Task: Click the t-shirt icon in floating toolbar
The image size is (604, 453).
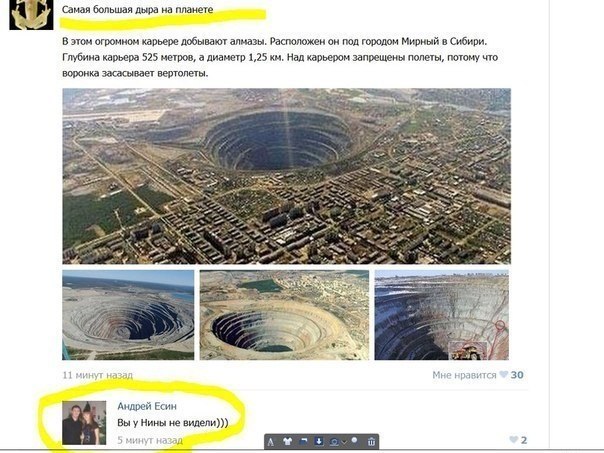Action: coord(287,441)
